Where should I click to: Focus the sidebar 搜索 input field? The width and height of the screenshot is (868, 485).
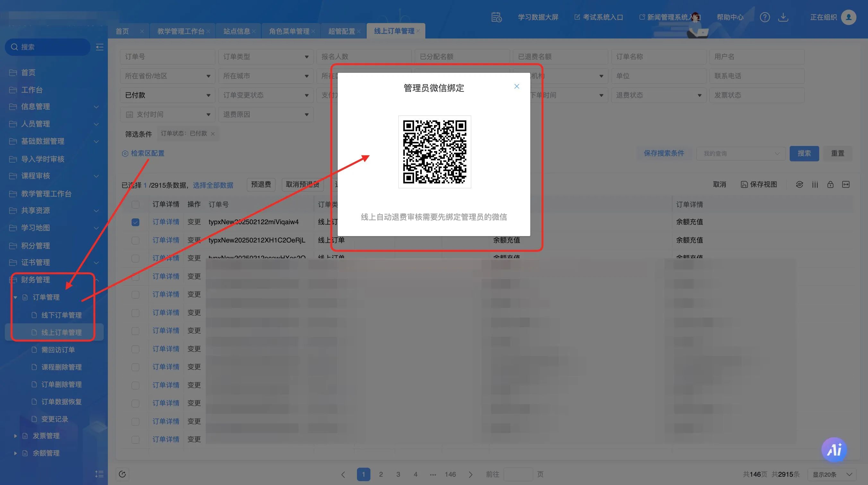click(x=48, y=47)
